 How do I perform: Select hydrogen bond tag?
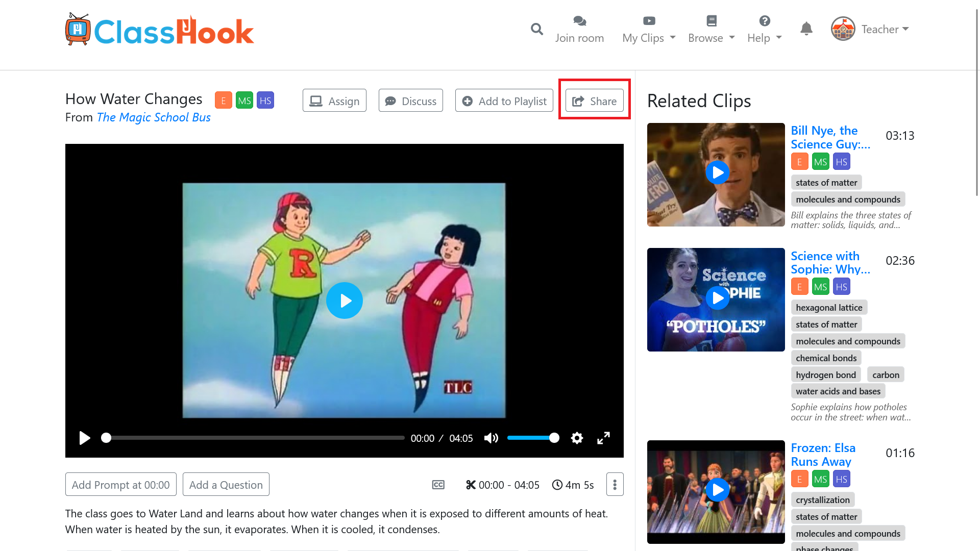coord(825,374)
